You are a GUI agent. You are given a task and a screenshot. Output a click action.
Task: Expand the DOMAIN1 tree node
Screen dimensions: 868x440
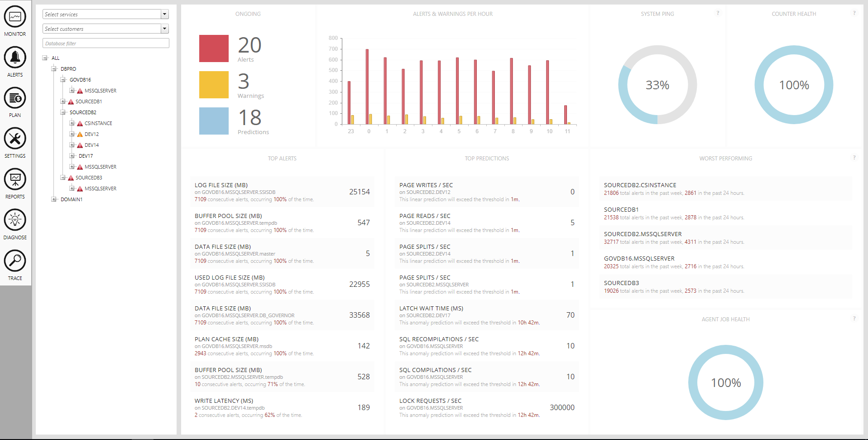click(54, 199)
